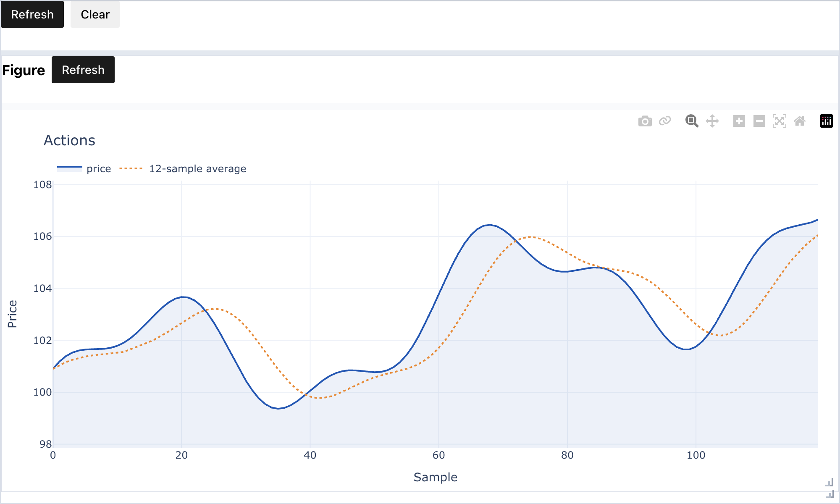
Task: Click the Figure heading text
Action: [24, 70]
